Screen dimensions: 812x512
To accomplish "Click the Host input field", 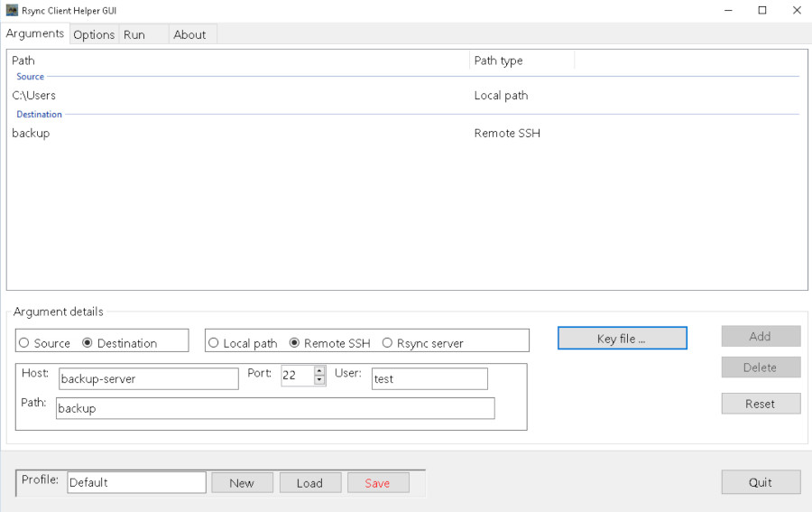I will tap(148, 379).
